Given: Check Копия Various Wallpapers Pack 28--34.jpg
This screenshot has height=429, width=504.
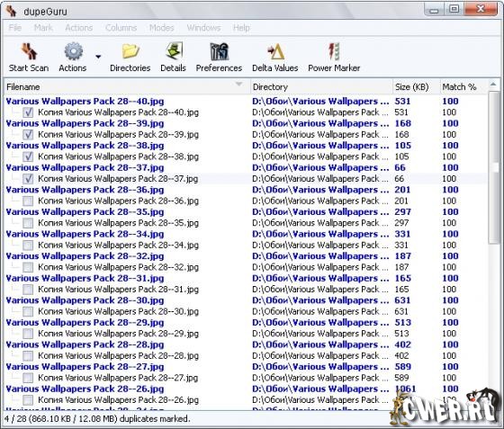Looking at the screenshot, I should [x=28, y=246].
